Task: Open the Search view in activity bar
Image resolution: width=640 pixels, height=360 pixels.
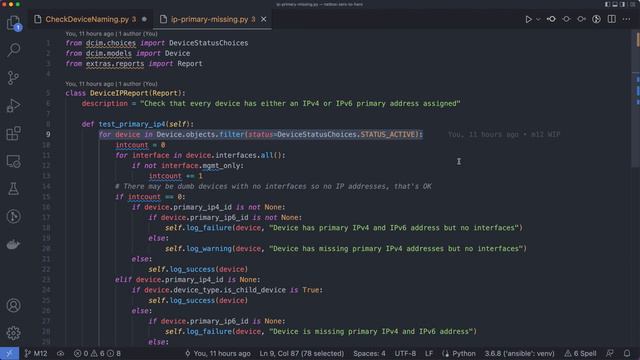Action: coord(13,50)
